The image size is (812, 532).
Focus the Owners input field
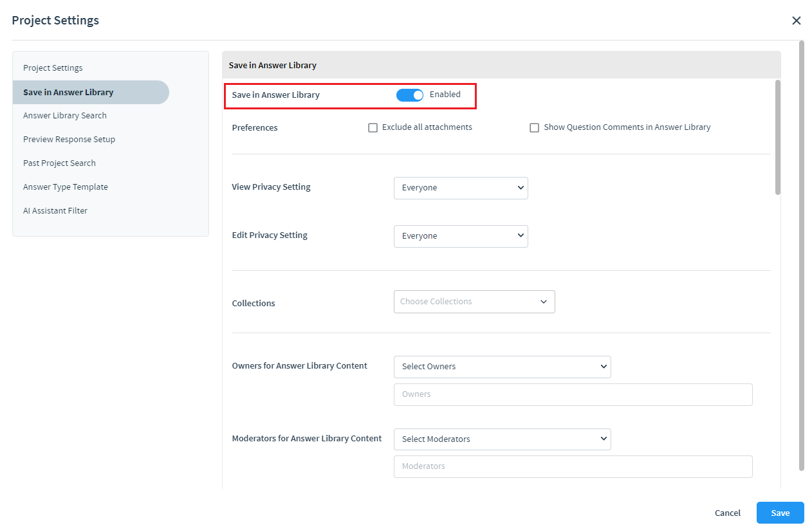[573, 394]
